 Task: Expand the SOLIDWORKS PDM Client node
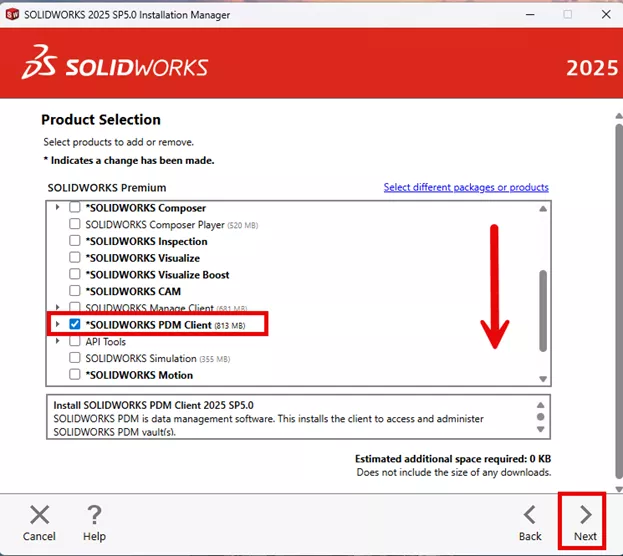pos(58,324)
